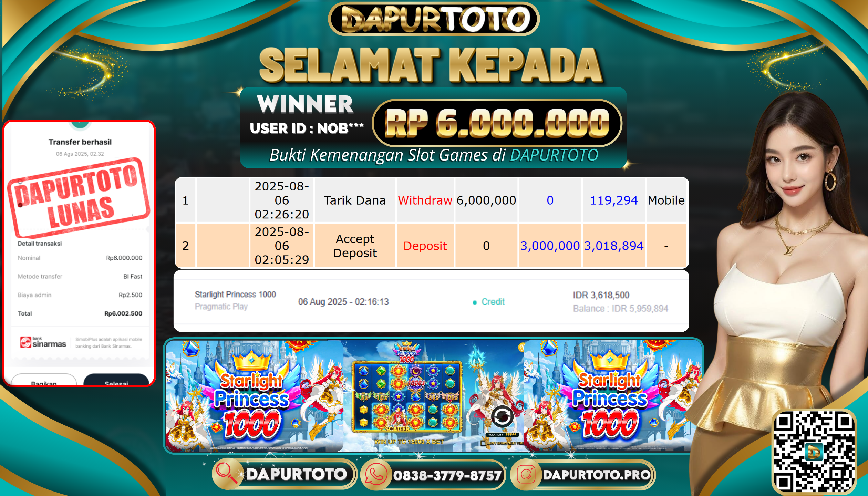
Task: Click the Instagram camera icon
Action: pyautogui.click(x=526, y=474)
